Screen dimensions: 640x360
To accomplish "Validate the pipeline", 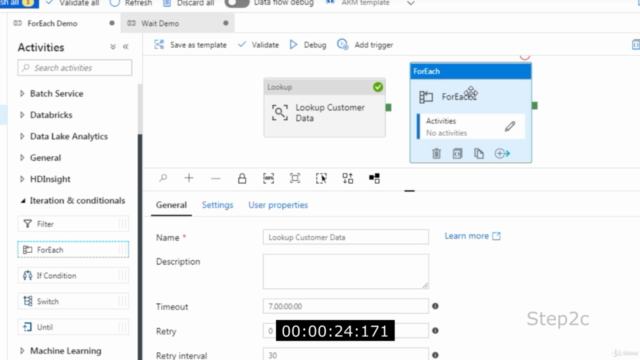I will point(258,45).
